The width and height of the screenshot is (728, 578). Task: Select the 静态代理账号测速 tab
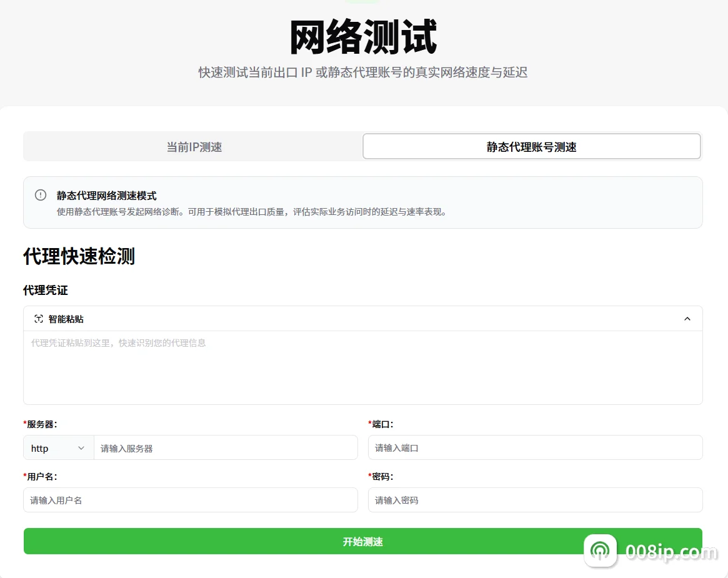(532, 147)
